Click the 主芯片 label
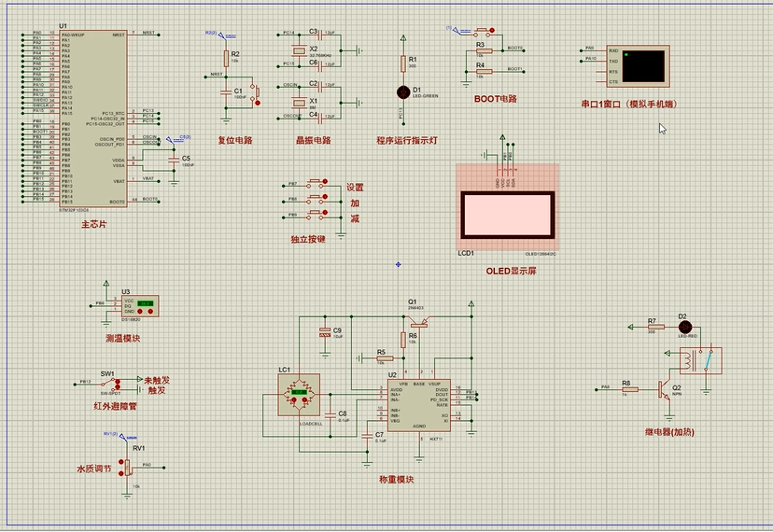 93,224
